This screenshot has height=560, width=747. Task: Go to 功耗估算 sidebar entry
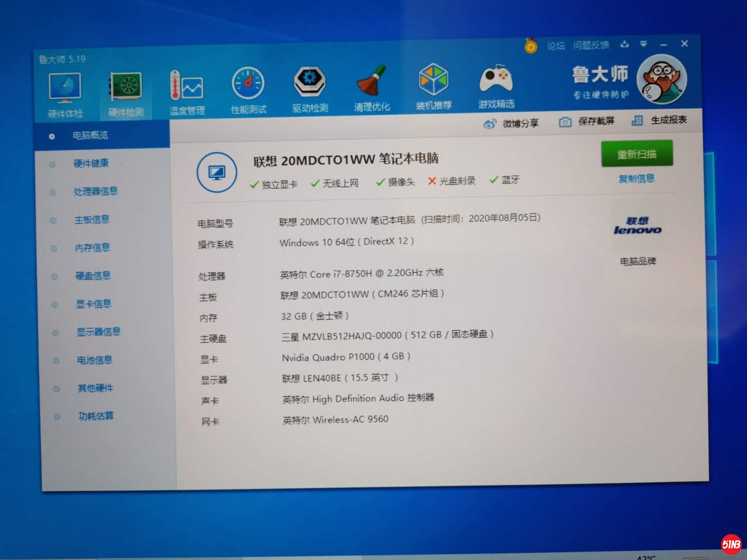point(96,416)
